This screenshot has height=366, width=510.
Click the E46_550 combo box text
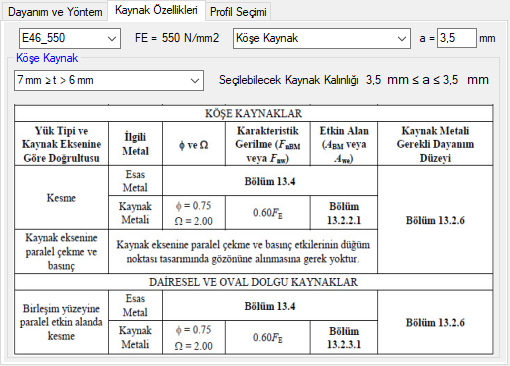click(43, 38)
